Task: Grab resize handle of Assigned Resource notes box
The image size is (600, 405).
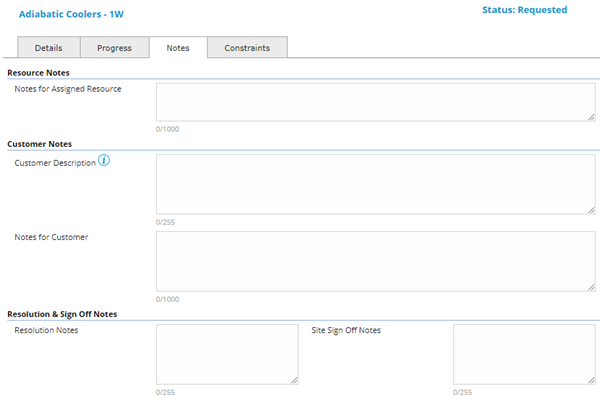Action: coord(591,117)
